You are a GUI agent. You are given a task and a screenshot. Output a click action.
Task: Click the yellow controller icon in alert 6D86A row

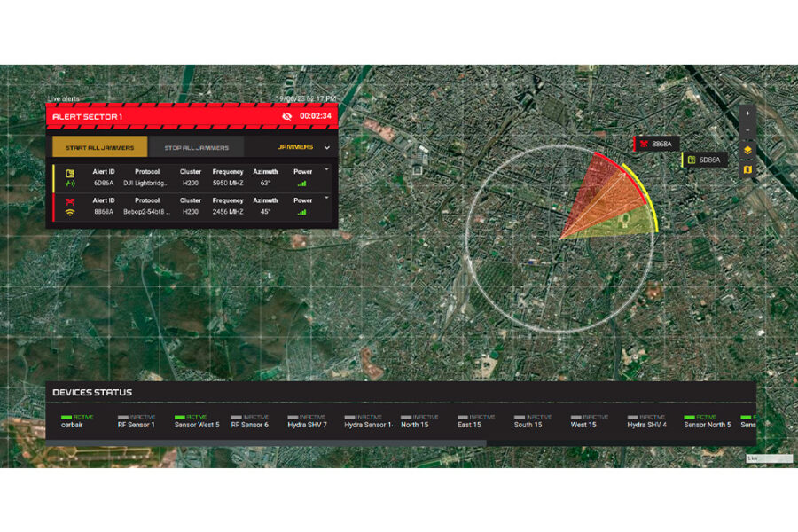(x=70, y=172)
